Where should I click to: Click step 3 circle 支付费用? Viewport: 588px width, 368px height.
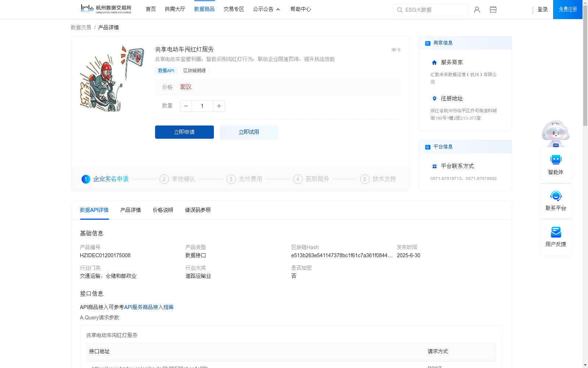tap(231, 179)
